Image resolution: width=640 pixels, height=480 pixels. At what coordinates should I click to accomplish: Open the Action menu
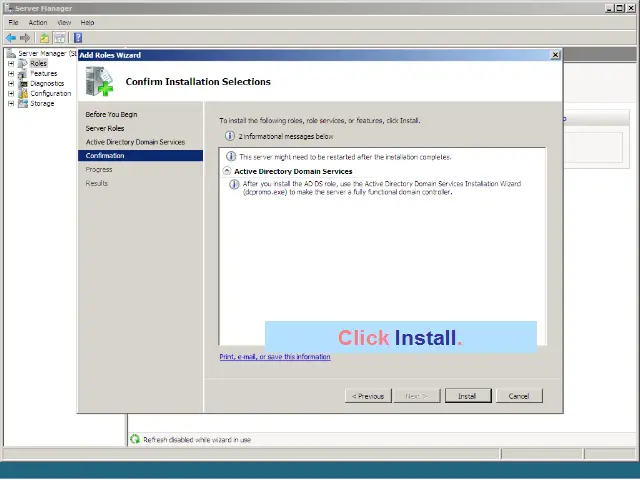pyautogui.click(x=38, y=22)
